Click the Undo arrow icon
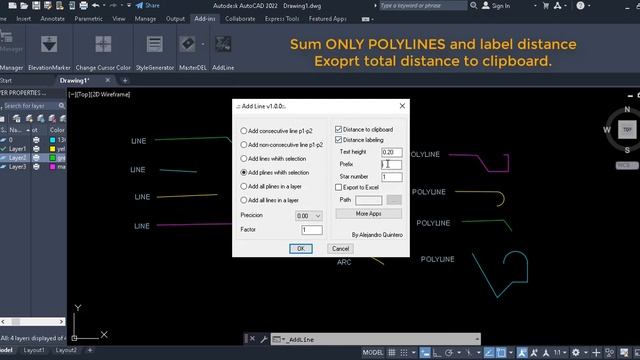 point(96,5)
